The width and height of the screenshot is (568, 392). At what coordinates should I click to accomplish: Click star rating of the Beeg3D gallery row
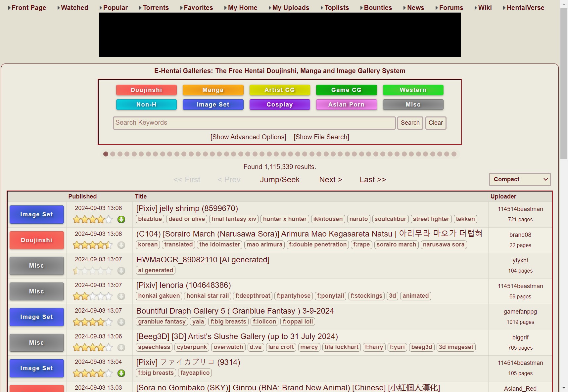tap(92, 348)
